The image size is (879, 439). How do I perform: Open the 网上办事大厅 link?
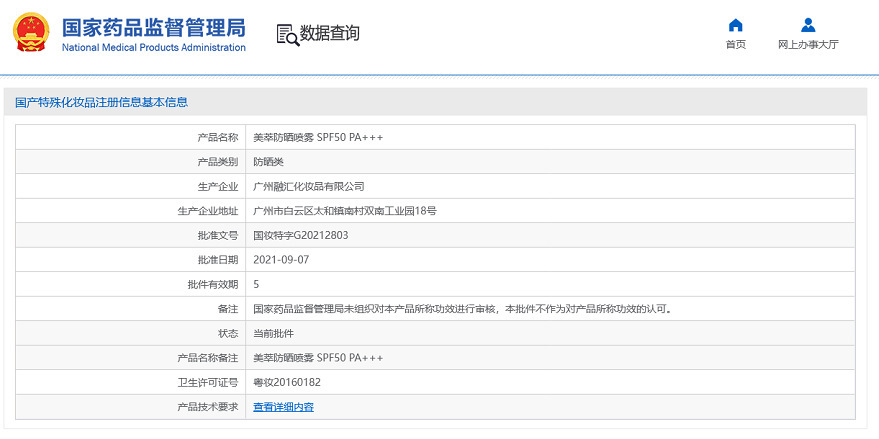(808, 45)
